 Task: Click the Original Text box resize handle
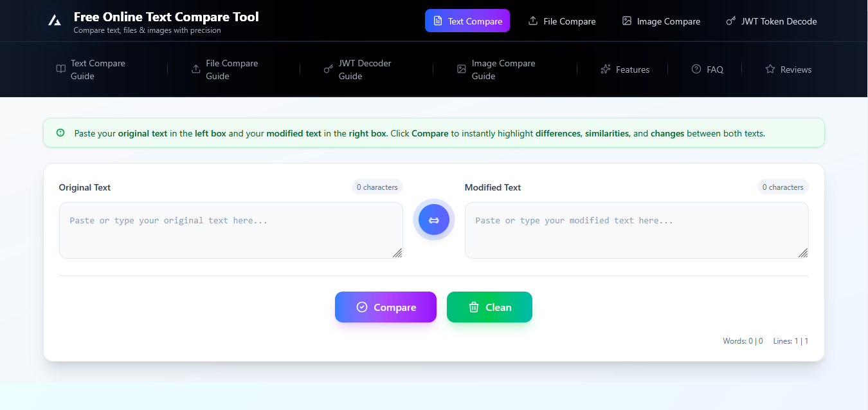[x=397, y=253]
